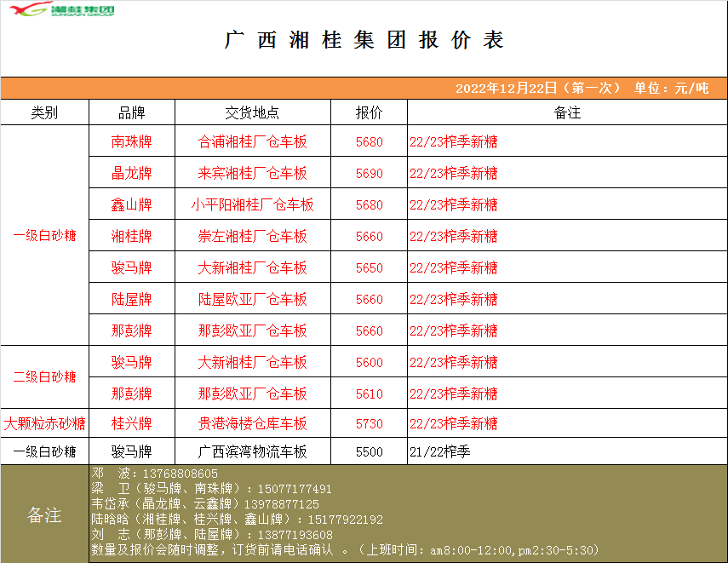The image size is (728, 563).
Task: Click the 备注 label in the olive footer
Action: [x=44, y=515]
